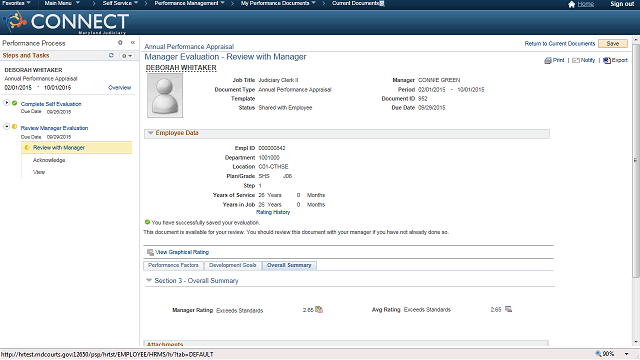This screenshot has width=640, height=360.
Task: Open the zoom level dropdown arrow
Action: [627, 354]
